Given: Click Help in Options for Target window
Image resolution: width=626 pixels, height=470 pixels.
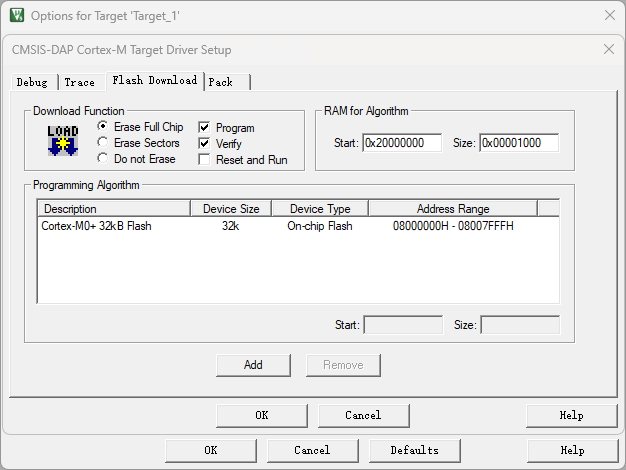Looking at the screenshot, I should pyautogui.click(x=573, y=450).
